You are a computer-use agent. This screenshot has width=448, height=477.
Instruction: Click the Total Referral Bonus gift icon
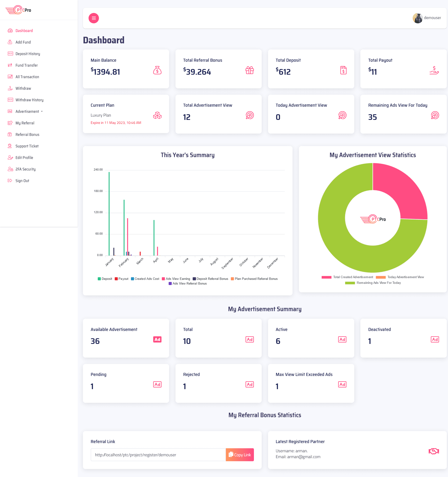tap(249, 70)
